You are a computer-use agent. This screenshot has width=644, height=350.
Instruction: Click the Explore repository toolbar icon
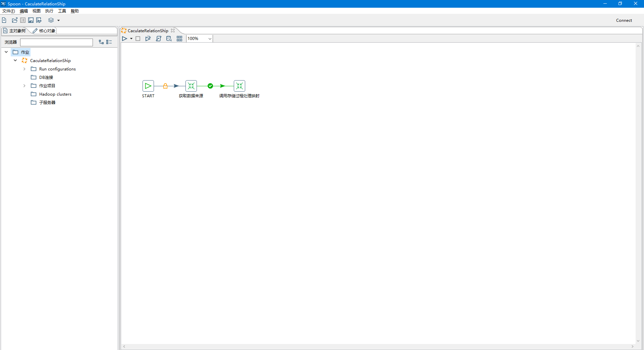pos(23,20)
